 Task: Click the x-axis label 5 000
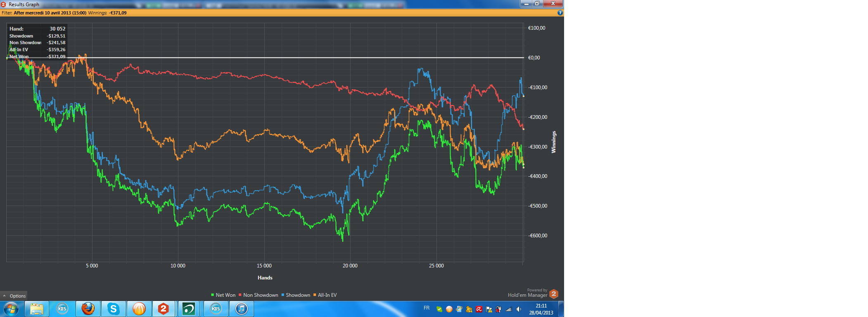coord(92,266)
